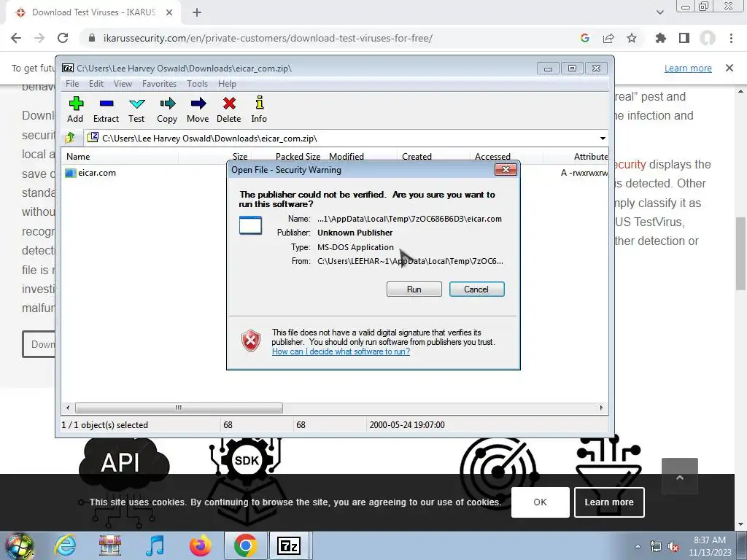Open 'How can I decide what software to run?'
This screenshot has height=560, width=747.
341,351
